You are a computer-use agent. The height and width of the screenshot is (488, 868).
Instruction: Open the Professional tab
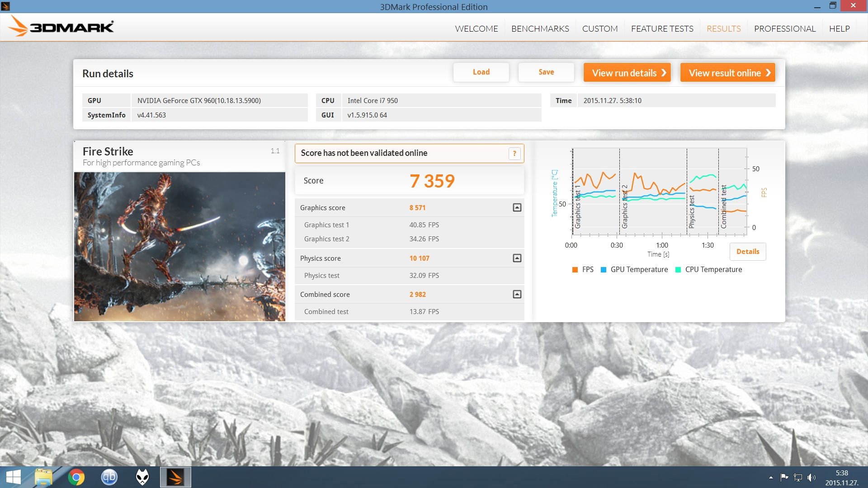click(785, 28)
